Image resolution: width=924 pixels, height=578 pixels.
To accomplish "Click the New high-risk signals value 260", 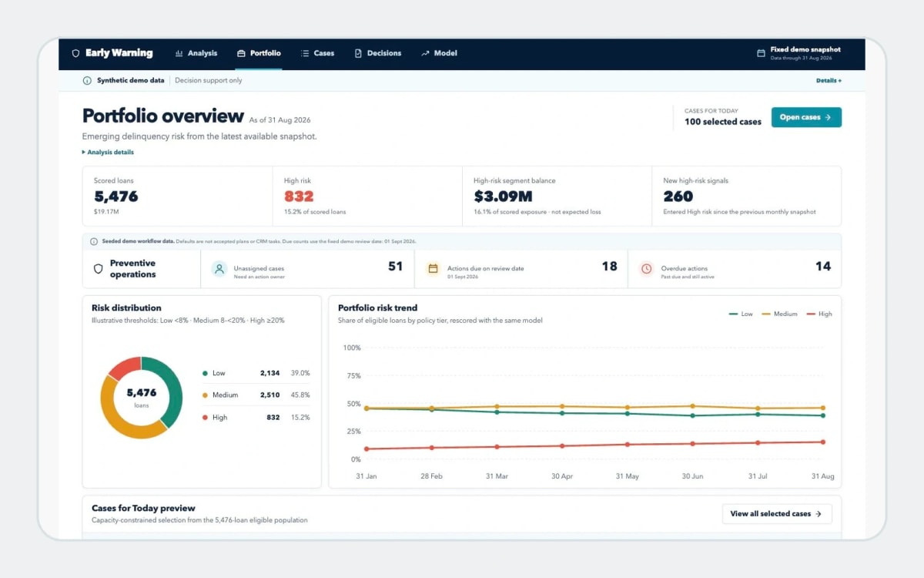I will pyautogui.click(x=678, y=197).
